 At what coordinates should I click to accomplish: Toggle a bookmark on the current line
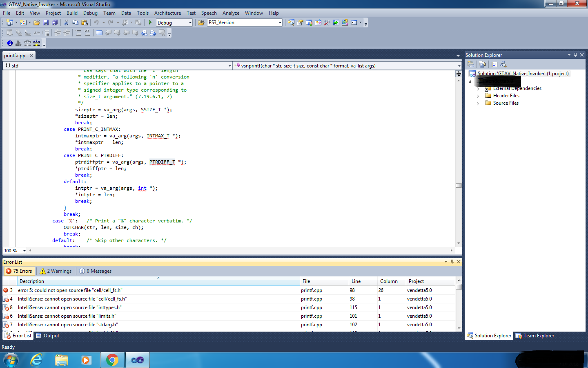click(99, 33)
